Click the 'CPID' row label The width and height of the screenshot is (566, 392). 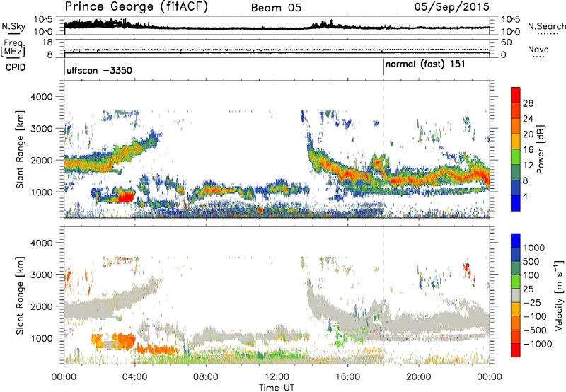[16, 67]
